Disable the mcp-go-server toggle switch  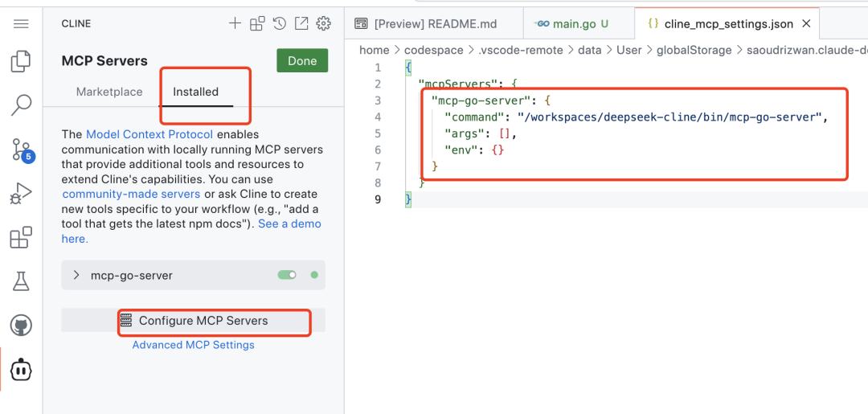coord(287,275)
